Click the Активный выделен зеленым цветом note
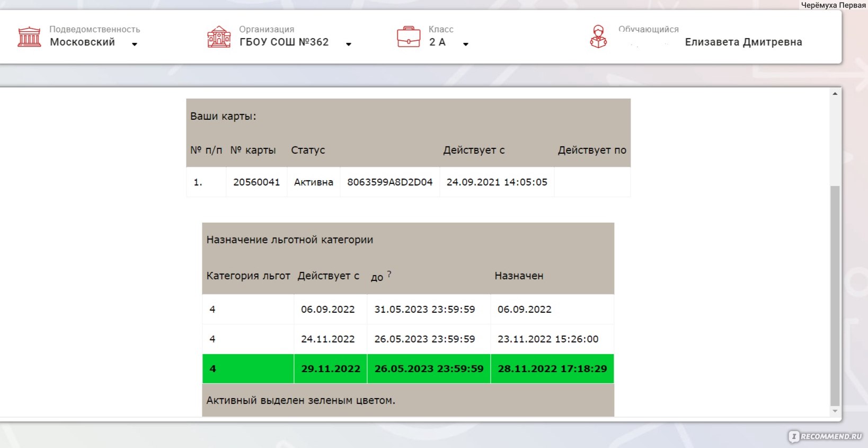 (300, 400)
